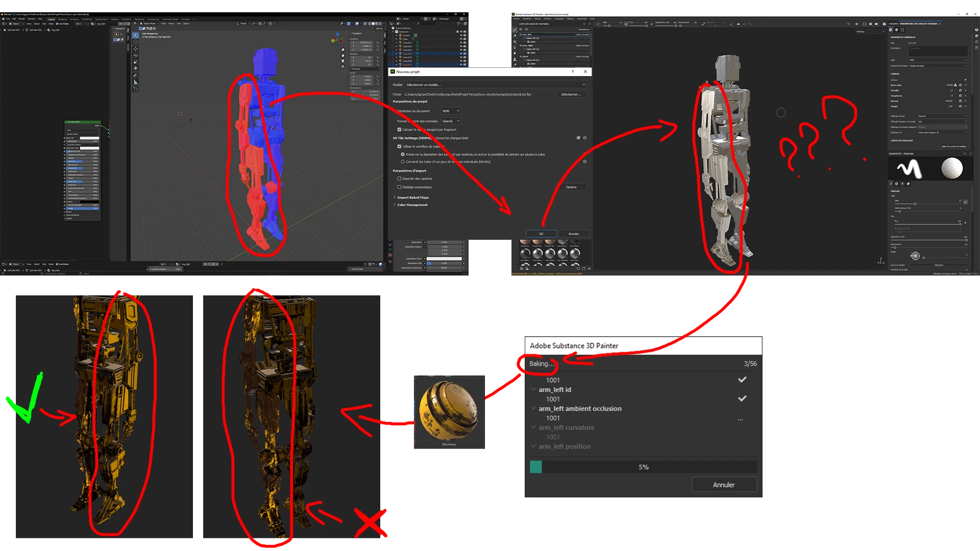Screen dimensions: 980x551
Task: Select Blender's Move tool in viewport toolbar
Action: click(x=135, y=49)
